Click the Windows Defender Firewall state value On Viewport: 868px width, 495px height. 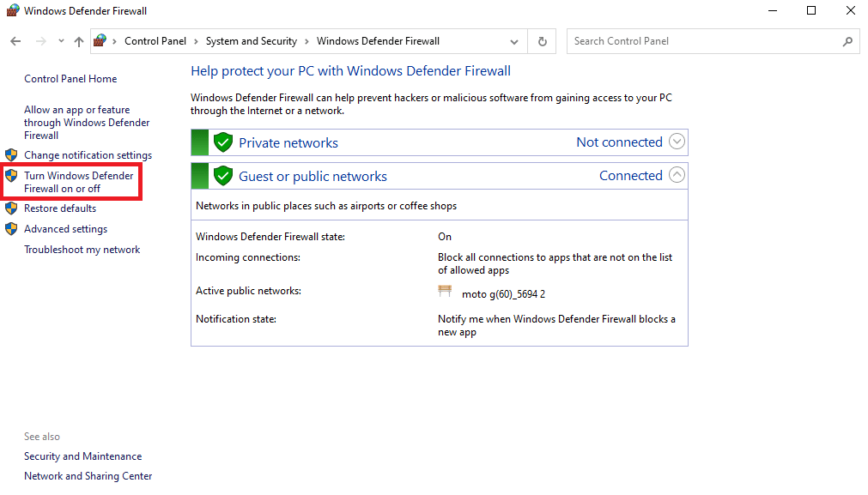[x=445, y=237]
